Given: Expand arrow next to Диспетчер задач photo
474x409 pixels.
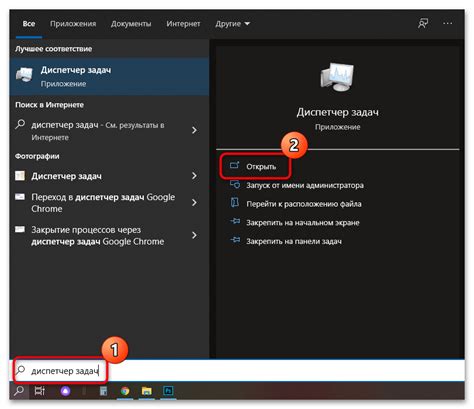Looking at the screenshot, I should pos(194,176).
